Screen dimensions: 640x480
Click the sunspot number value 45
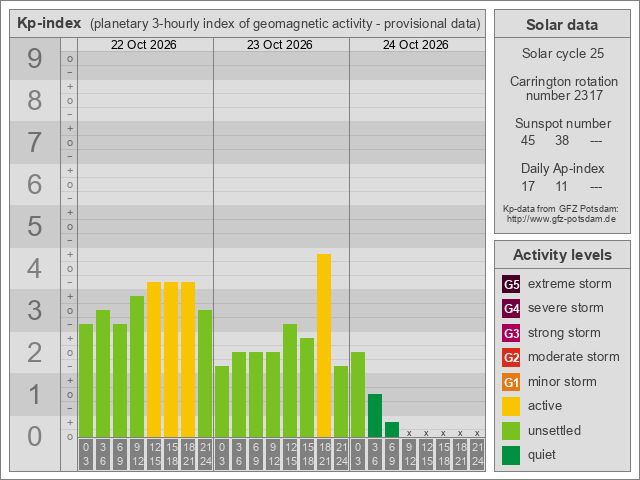tap(528, 140)
